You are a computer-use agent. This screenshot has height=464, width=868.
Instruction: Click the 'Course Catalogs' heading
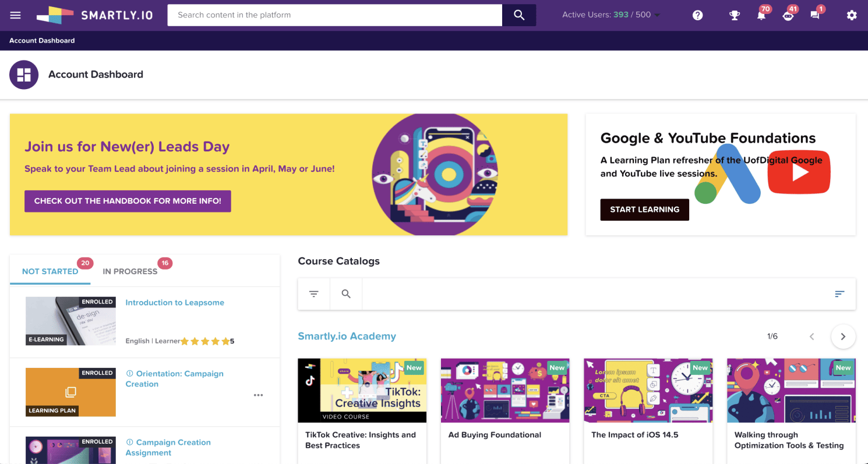point(338,261)
